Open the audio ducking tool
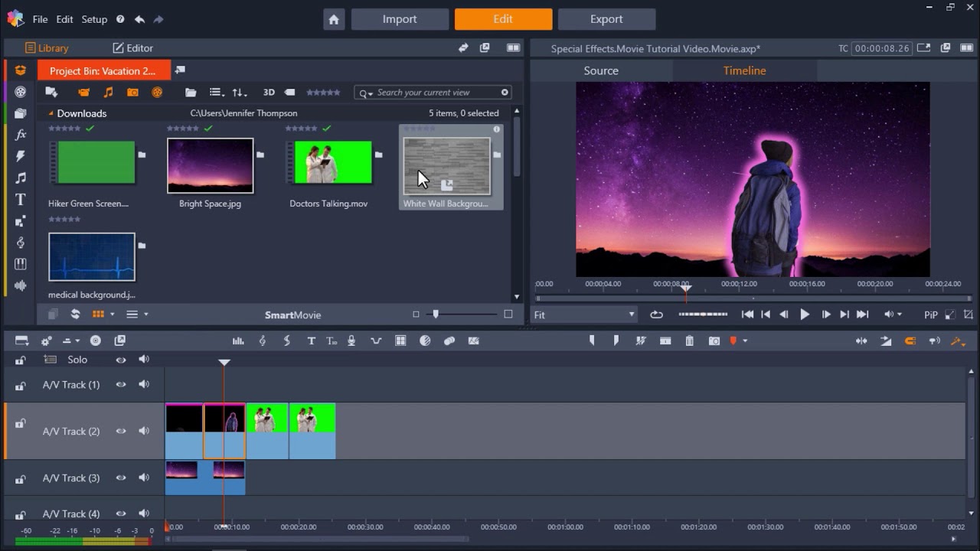This screenshot has width=980, height=551. pos(376,341)
